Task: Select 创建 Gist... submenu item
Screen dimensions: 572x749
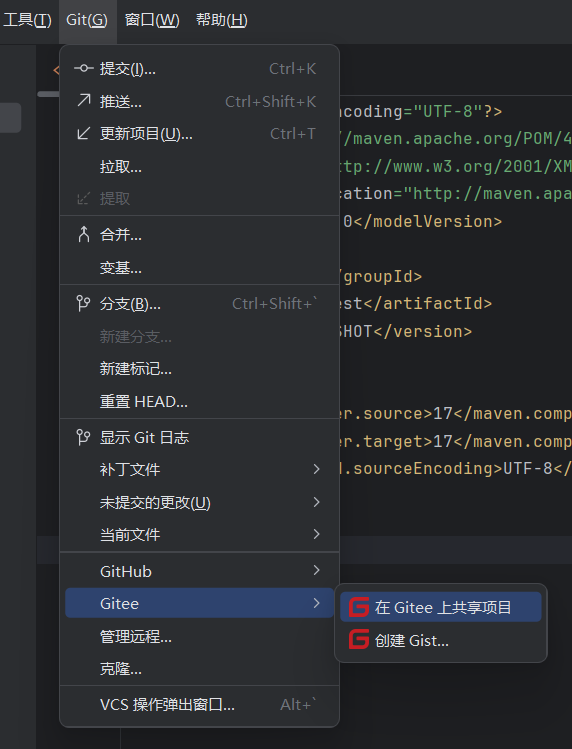Action: point(441,640)
